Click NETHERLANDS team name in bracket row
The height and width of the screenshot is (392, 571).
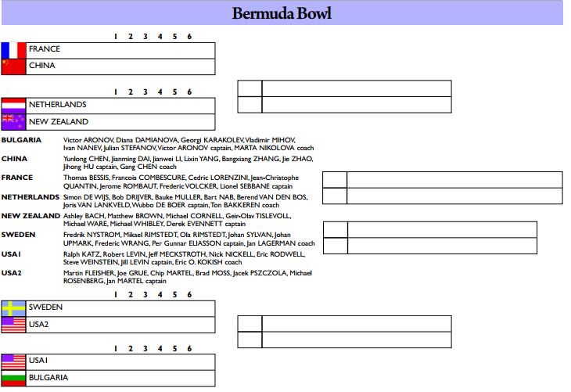[x=58, y=105]
